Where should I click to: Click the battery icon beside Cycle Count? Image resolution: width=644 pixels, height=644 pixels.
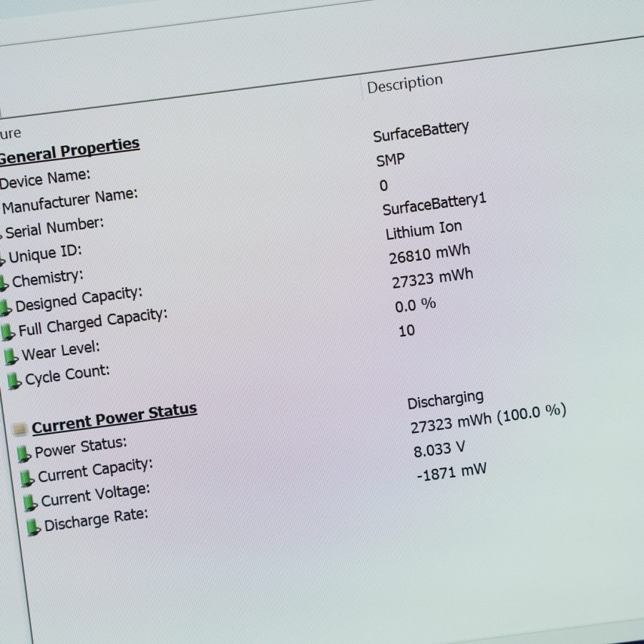(x=14, y=381)
